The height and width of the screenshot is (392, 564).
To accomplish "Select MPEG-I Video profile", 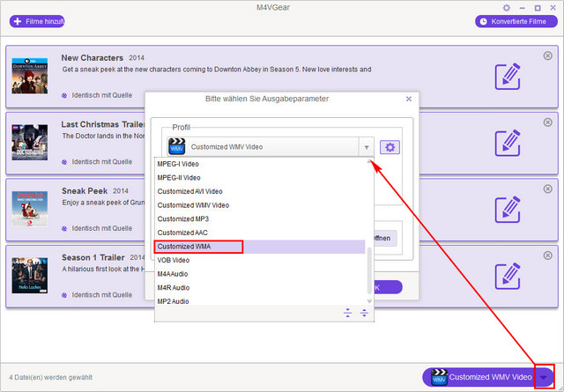I will 260,164.
